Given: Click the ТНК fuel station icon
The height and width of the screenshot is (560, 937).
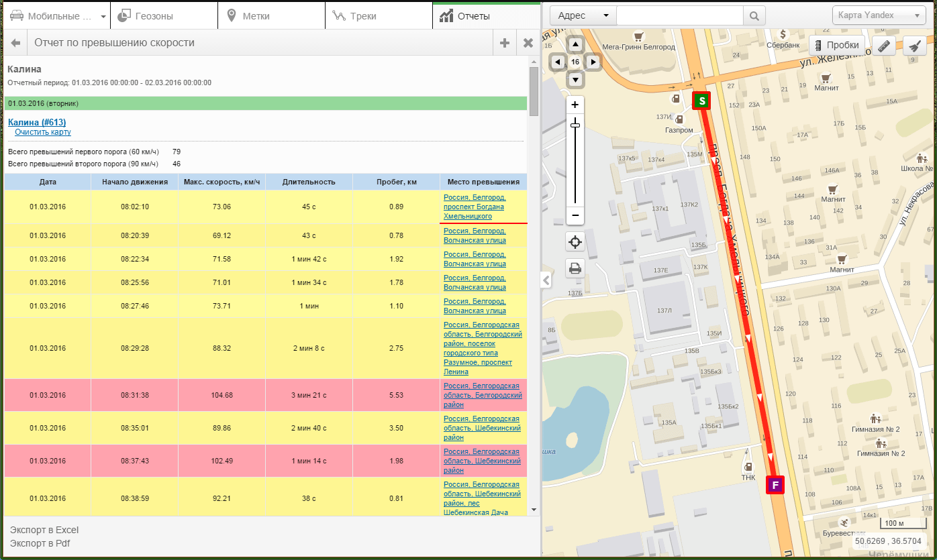Looking at the screenshot, I should click(x=748, y=466).
